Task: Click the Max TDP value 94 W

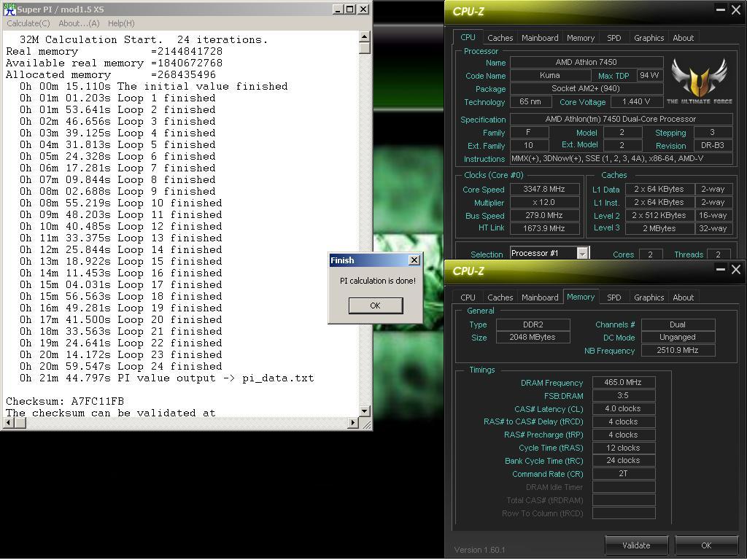Action: (649, 76)
